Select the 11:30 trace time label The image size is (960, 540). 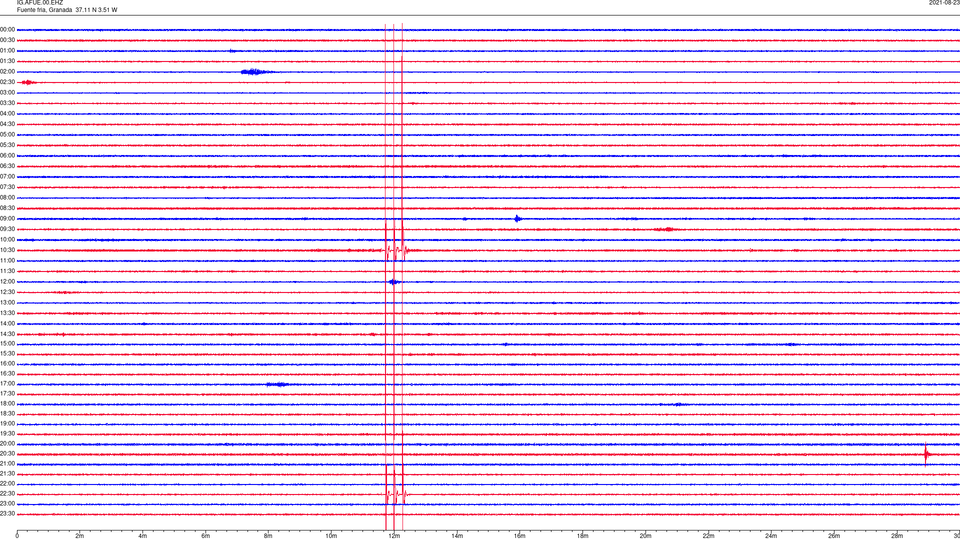8,271
